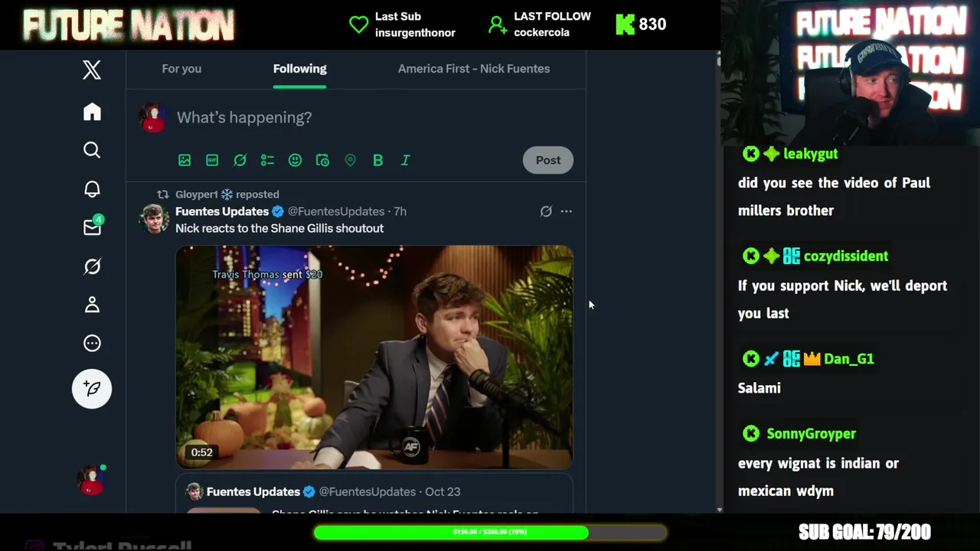Open the Search explore icon in sidebar
This screenshot has width=980, height=551.
[x=92, y=150]
